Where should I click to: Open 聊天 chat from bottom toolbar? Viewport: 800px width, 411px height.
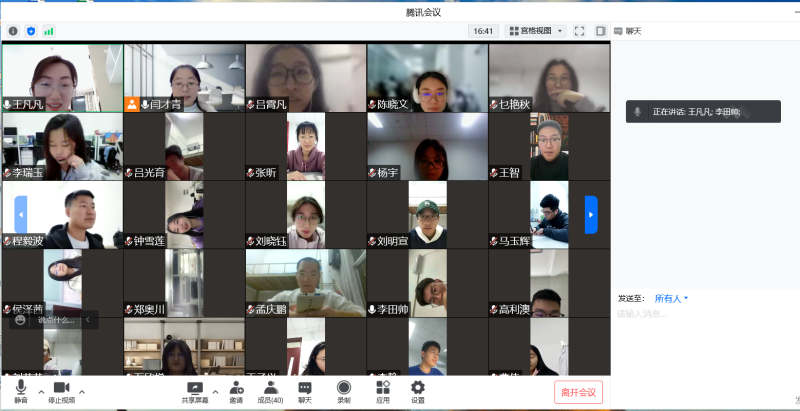305,390
